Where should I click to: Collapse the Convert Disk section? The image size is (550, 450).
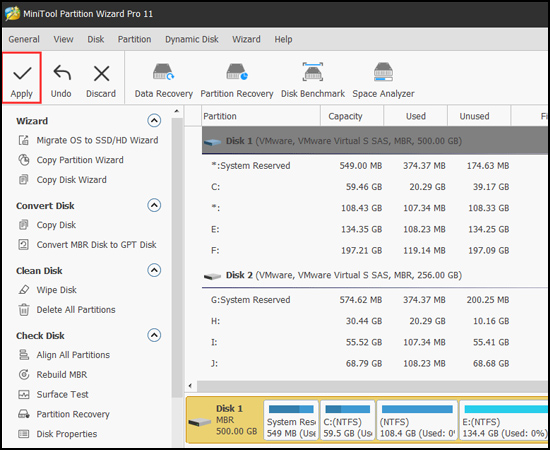click(x=154, y=205)
